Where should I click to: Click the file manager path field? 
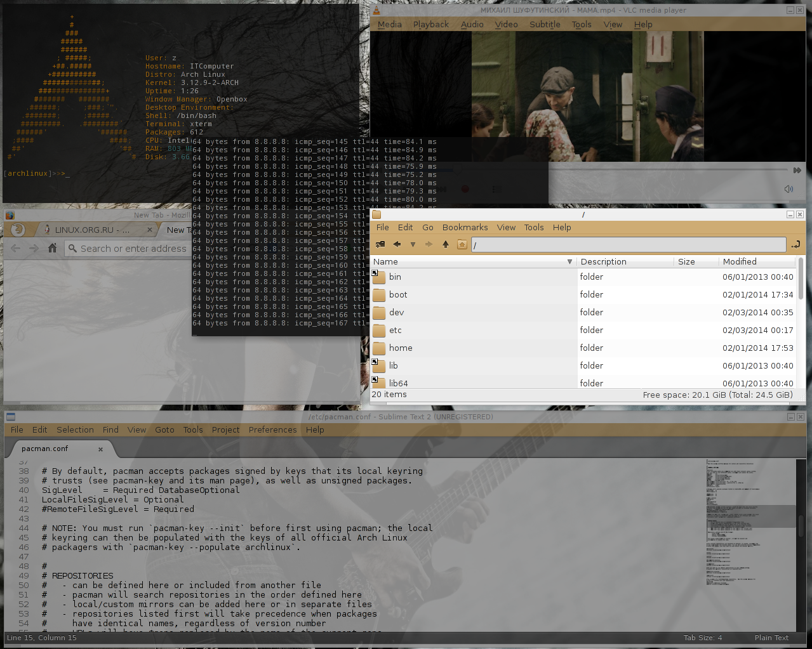click(x=629, y=245)
